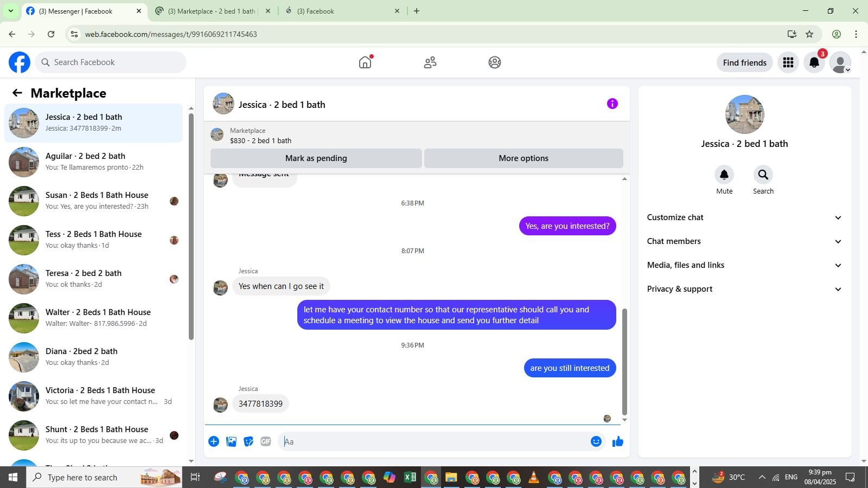Screen dimensions: 868x488
Task: Expand the Customize chat section
Action: [x=744, y=217]
